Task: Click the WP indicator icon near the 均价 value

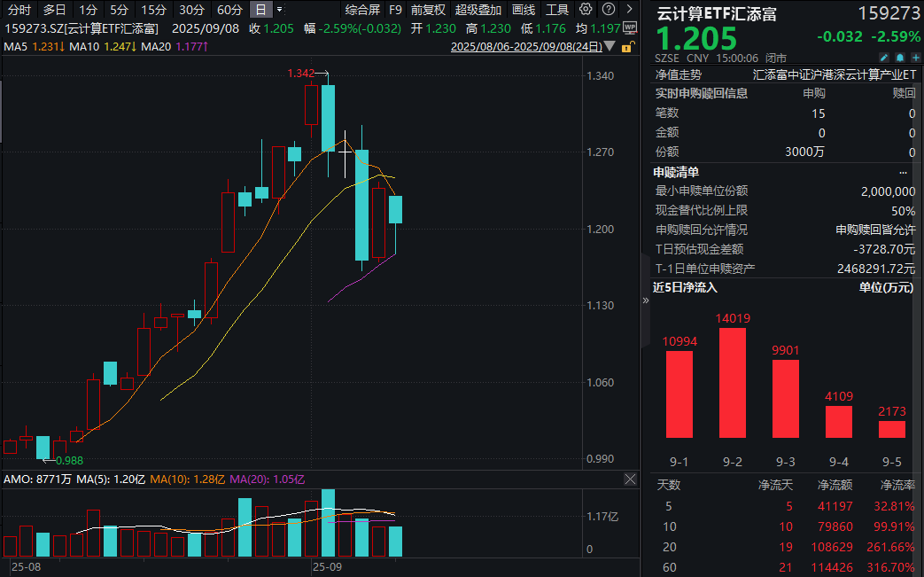Action: pos(630,27)
